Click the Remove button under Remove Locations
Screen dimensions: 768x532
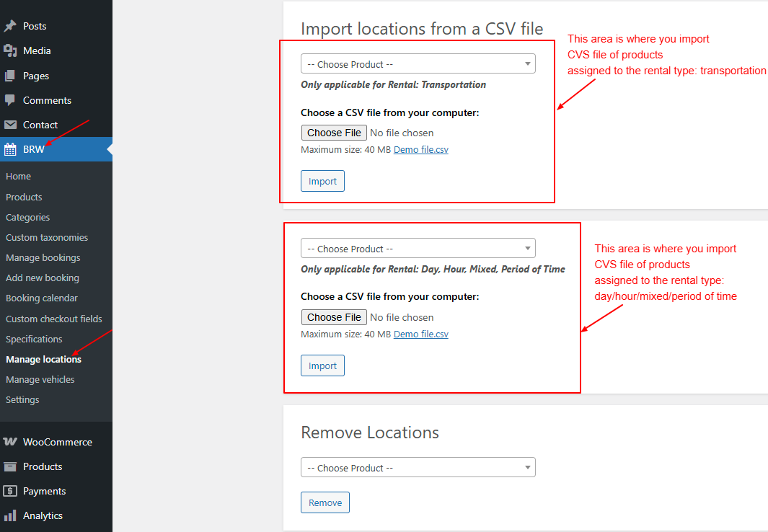(x=325, y=502)
